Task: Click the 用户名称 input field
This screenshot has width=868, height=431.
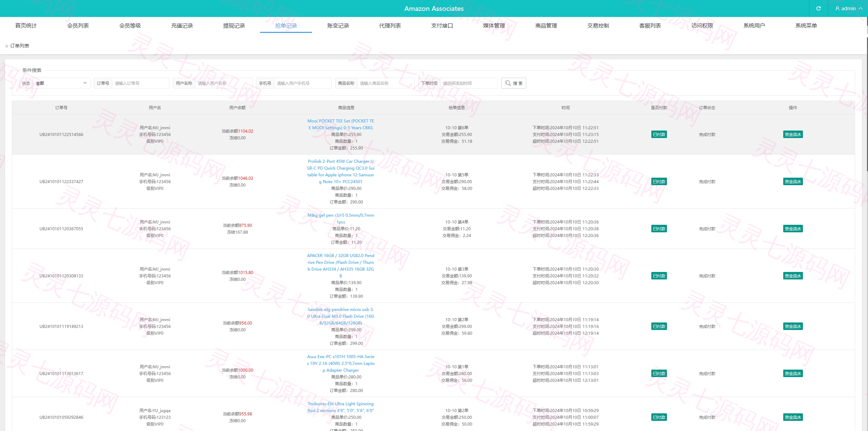Action: coord(223,83)
